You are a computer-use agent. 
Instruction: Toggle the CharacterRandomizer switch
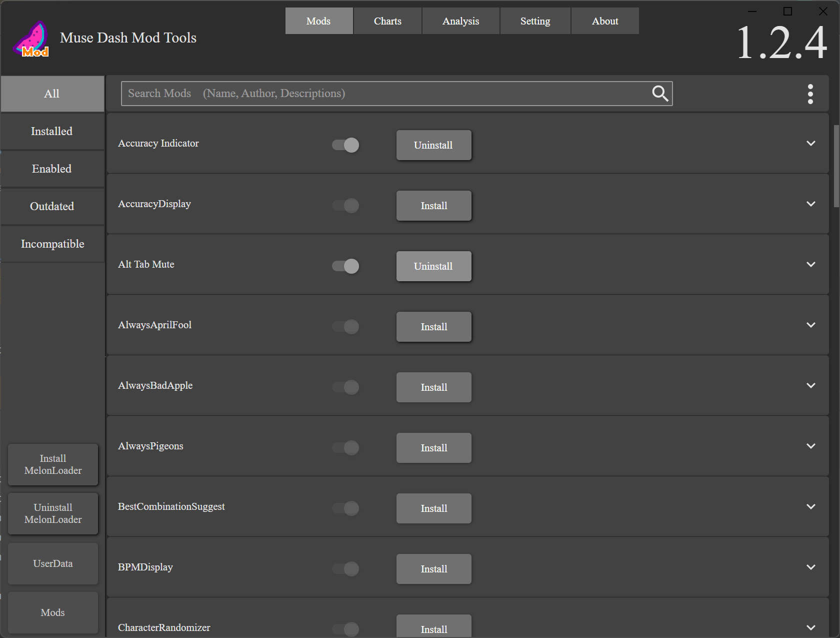point(345,629)
